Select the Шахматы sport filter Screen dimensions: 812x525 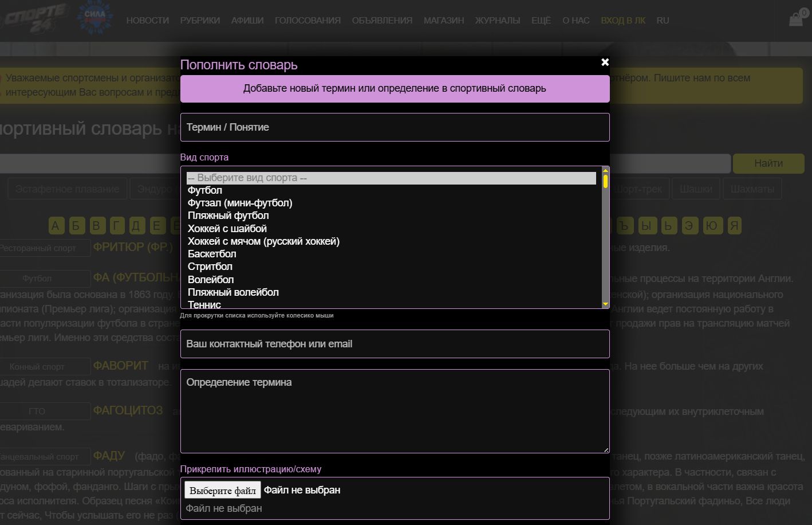click(752, 189)
